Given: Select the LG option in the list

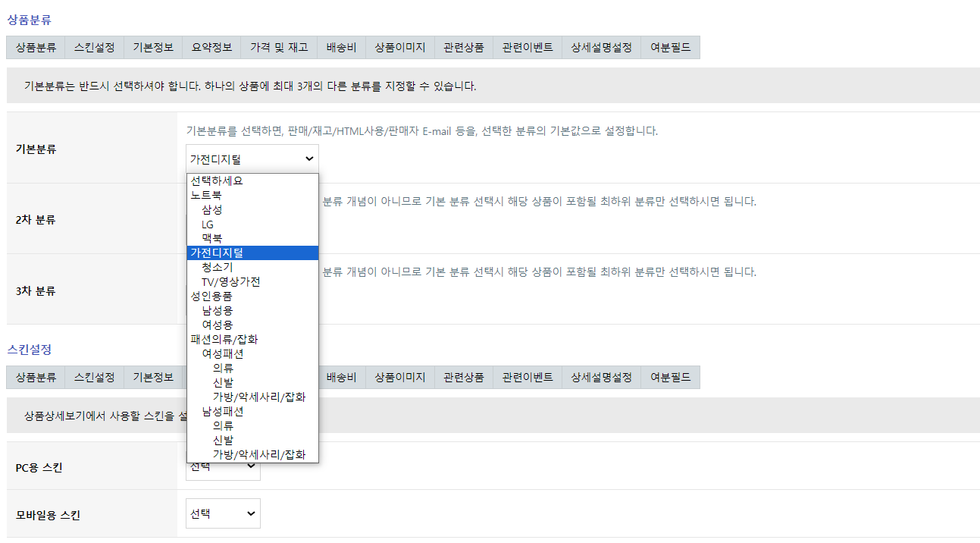Looking at the screenshot, I should pyautogui.click(x=208, y=224).
